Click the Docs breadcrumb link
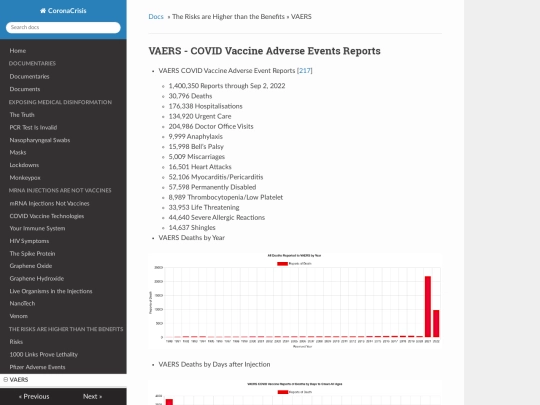 (x=156, y=17)
